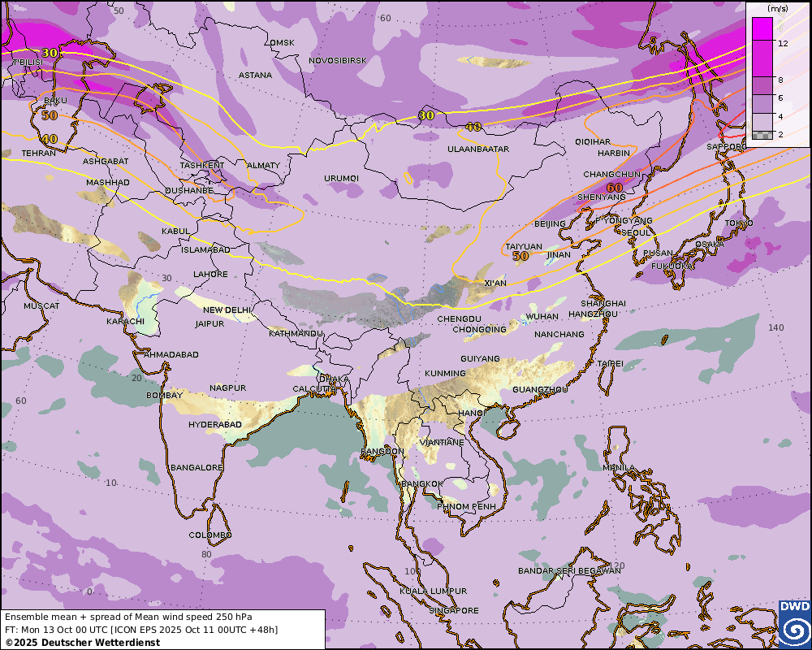The height and width of the screenshot is (650, 812).
Task: Click the DWD logo in the corner
Action: [794, 624]
